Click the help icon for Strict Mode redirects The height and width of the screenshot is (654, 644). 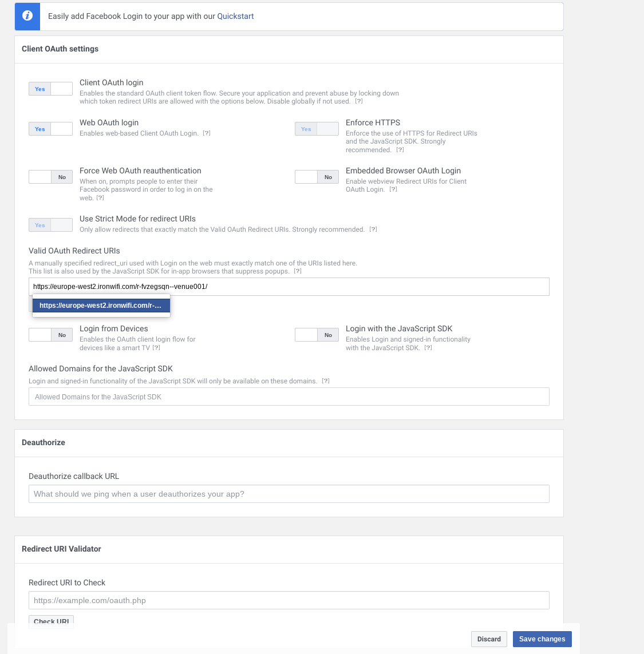coord(373,229)
